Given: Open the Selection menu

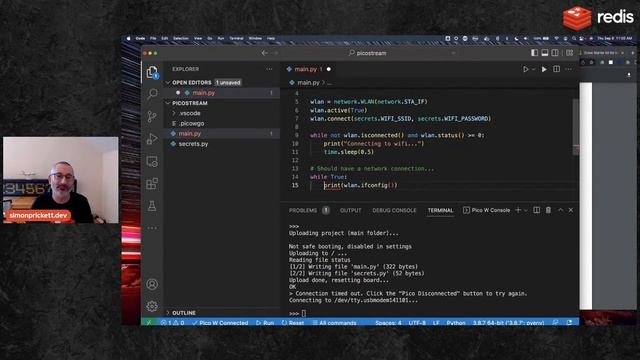Looking at the screenshot, I should (181, 38).
